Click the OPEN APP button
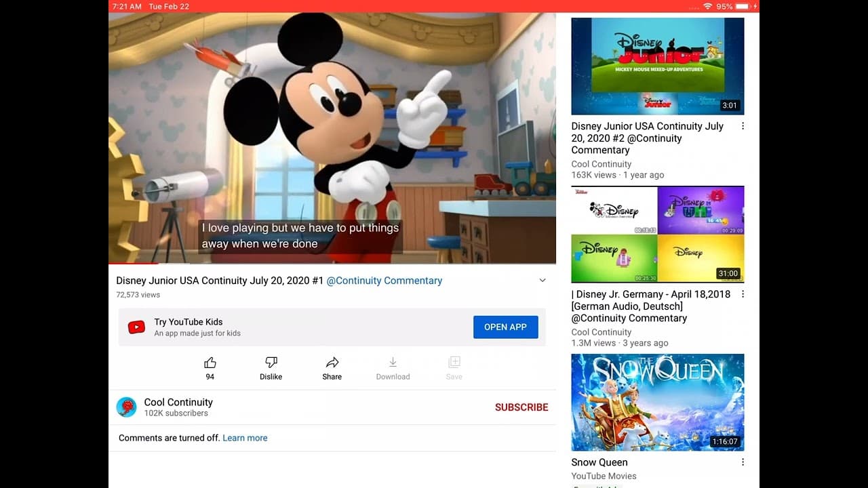Screen dimensions: 868x488 click(x=505, y=327)
